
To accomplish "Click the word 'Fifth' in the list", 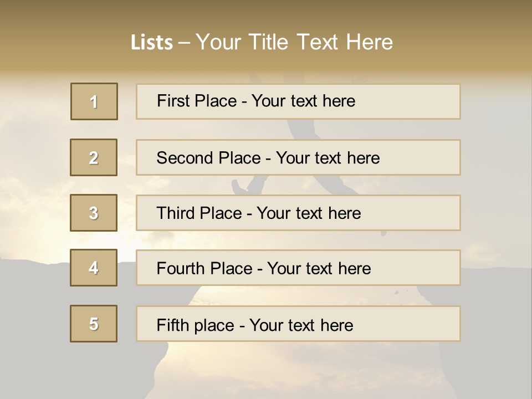I will coord(172,325).
